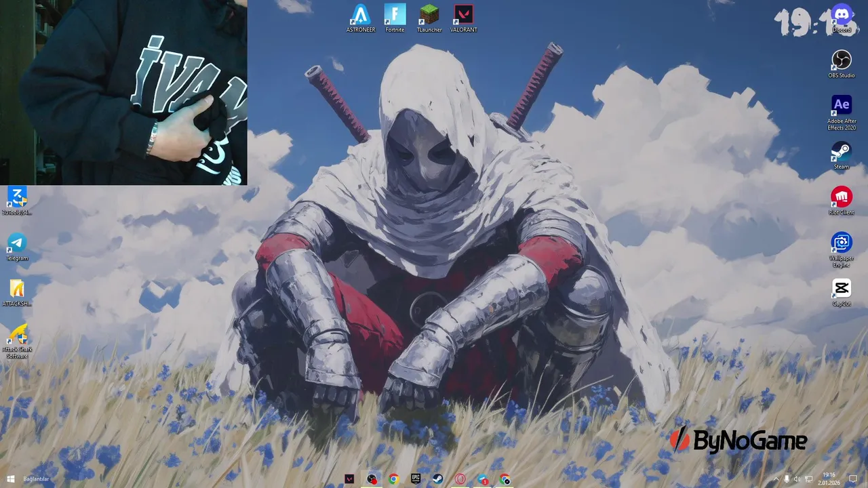Open the taskbar clock showing 19:16
The height and width of the screenshot is (488, 868).
(829, 479)
